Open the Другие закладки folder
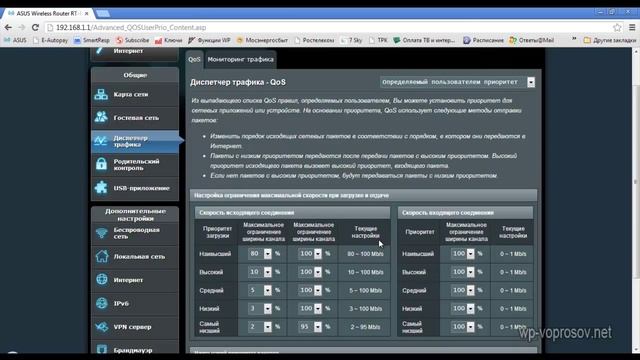Image resolution: width=640 pixels, height=360 pixels. coord(610,40)
